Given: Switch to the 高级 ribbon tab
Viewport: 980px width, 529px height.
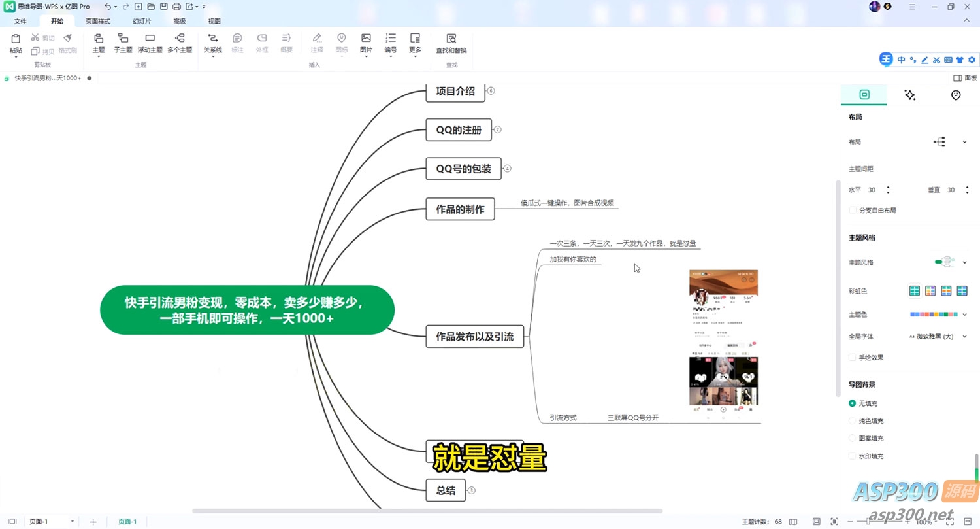Looking at the screenshot, I should [x=179, y=21].
